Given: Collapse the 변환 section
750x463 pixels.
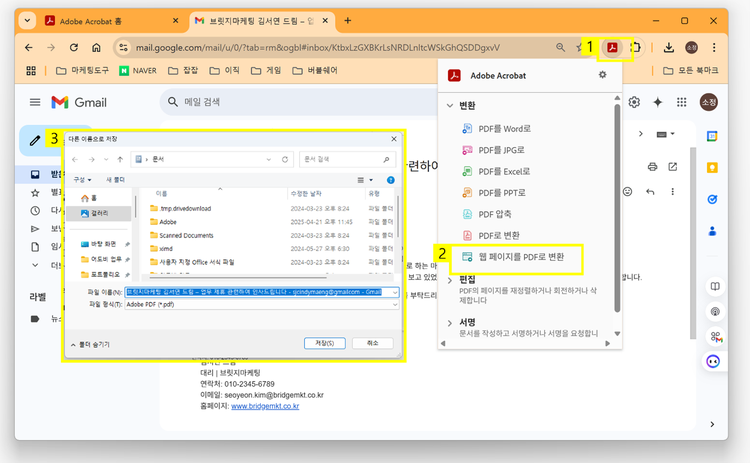Looking at the screenshot, I should point(450,106).
